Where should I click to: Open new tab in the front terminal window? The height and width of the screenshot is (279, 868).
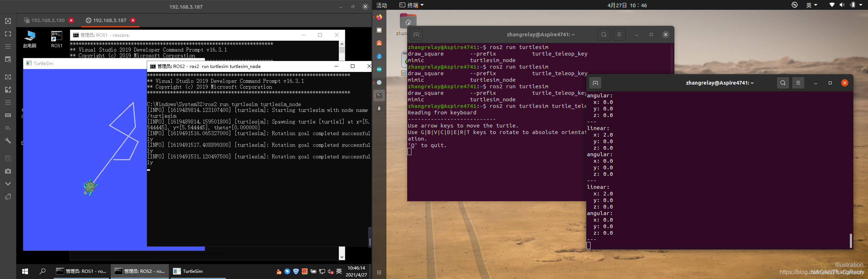[x=595, y=83]
